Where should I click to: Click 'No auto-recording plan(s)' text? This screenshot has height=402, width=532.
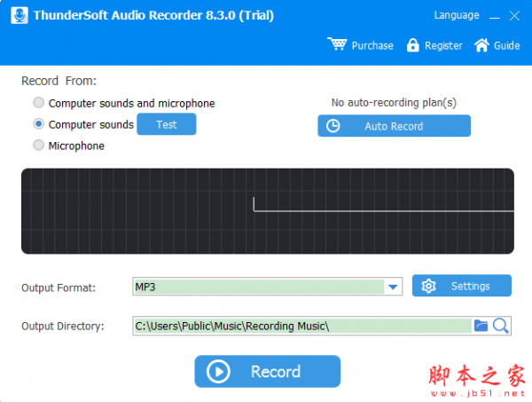(x=394, y=102)
